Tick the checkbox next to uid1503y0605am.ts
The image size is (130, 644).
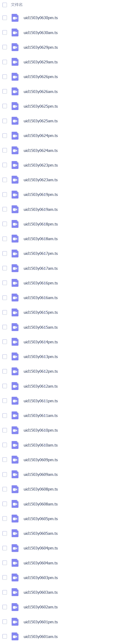pos(5,533)
